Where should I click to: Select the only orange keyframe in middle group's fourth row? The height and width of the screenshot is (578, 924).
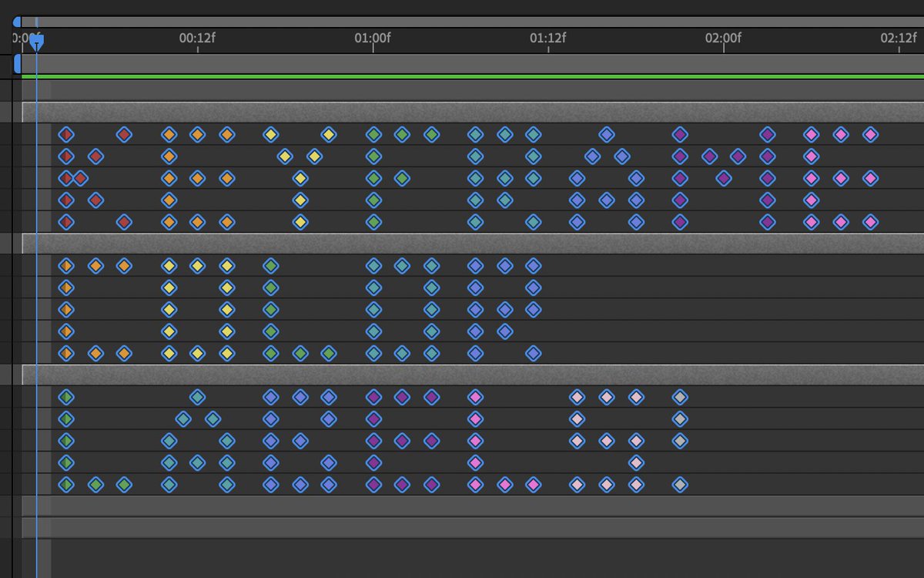coord(66,331)
